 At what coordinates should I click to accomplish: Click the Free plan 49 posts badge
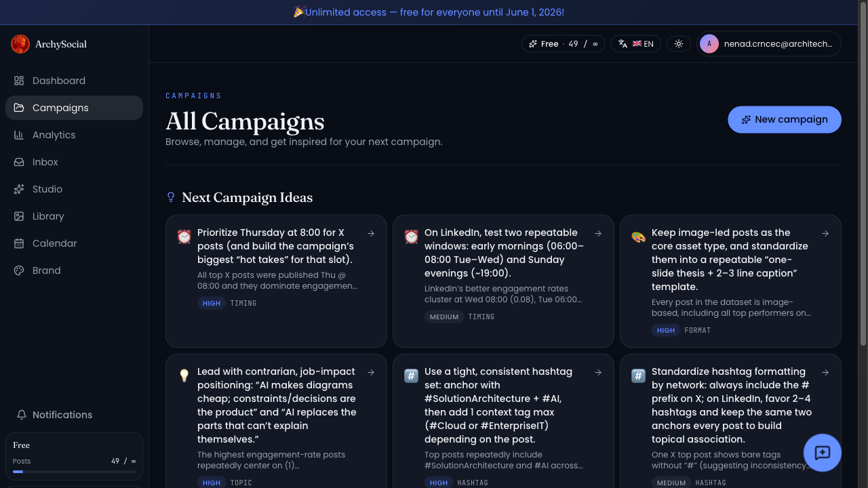point(564,44)
